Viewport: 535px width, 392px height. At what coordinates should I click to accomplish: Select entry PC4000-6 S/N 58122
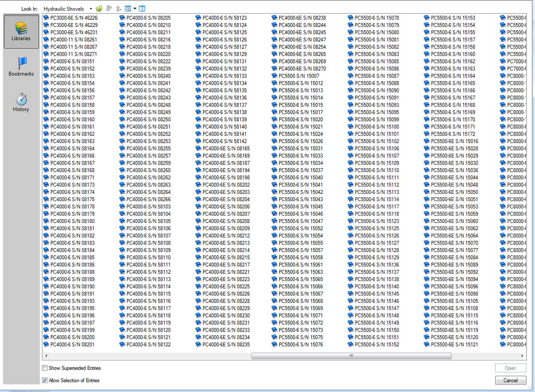pyautogui.click(x=145, y=344)
